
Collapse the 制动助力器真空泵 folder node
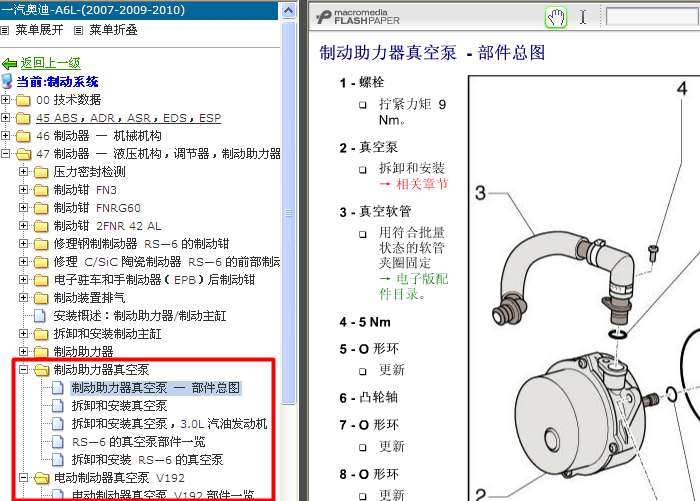[x=23, y=369]
